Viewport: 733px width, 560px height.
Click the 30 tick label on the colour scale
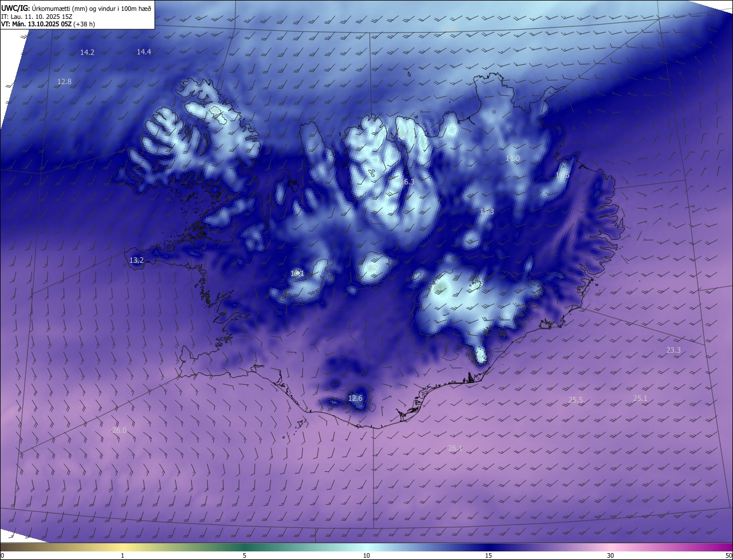[610, 555]
